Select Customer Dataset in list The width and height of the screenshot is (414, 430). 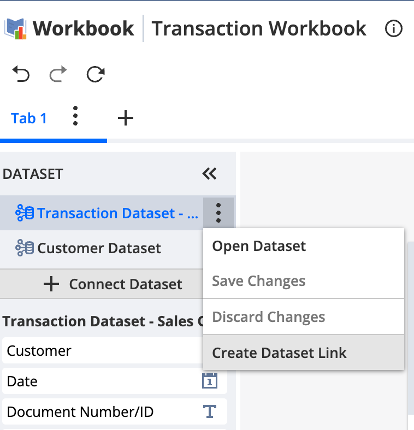101,248
